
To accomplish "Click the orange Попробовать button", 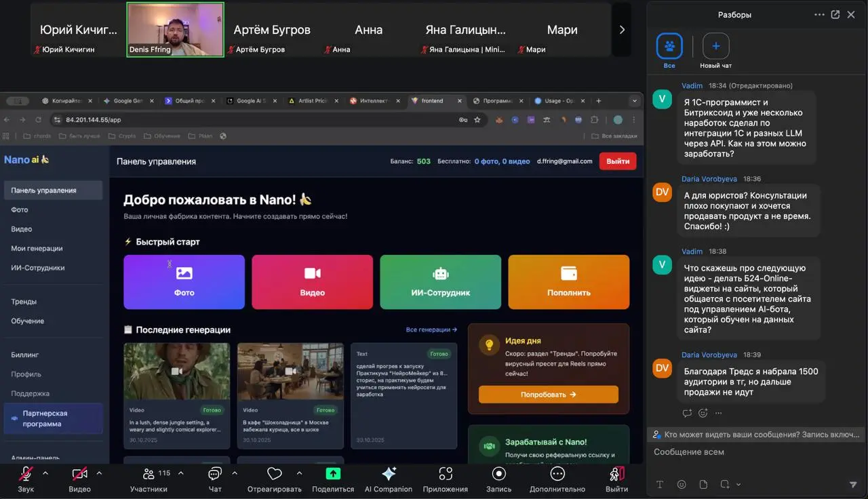I will tap(548, 394).
